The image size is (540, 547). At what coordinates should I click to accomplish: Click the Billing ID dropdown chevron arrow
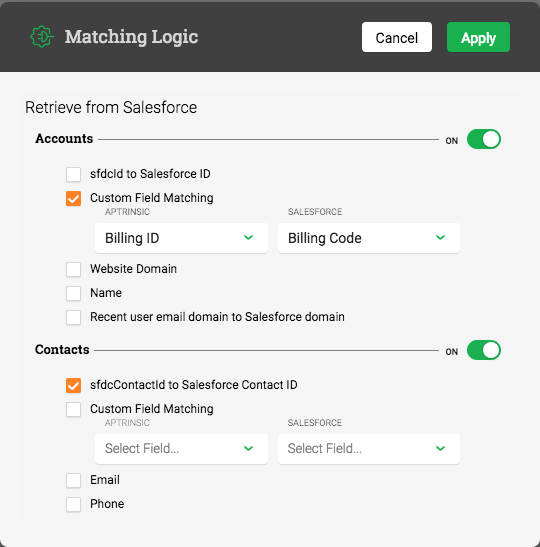point(248,238)
